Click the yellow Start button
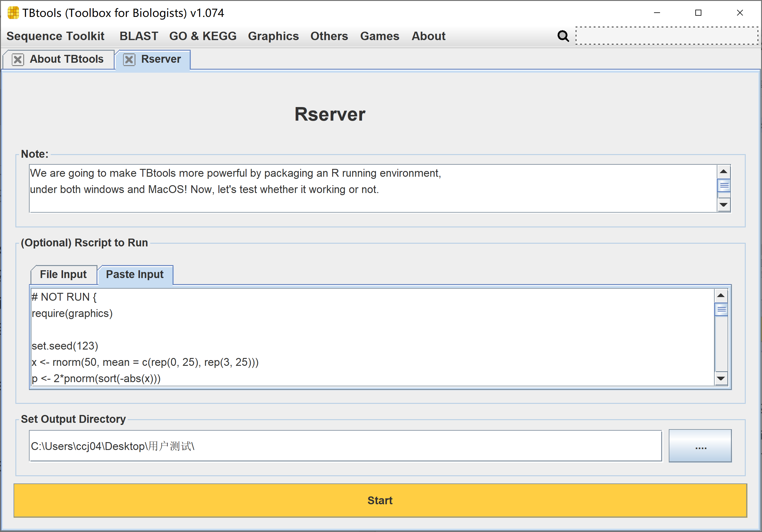This screenshot has width=762, height=532. pos(380,500)
